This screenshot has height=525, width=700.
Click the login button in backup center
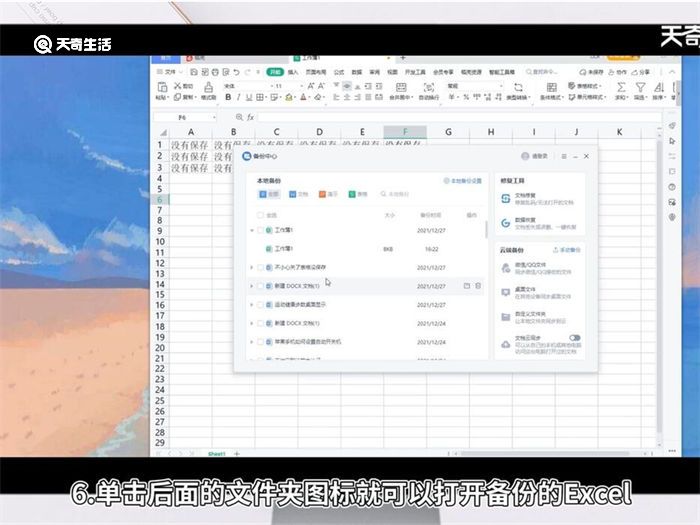534,156
